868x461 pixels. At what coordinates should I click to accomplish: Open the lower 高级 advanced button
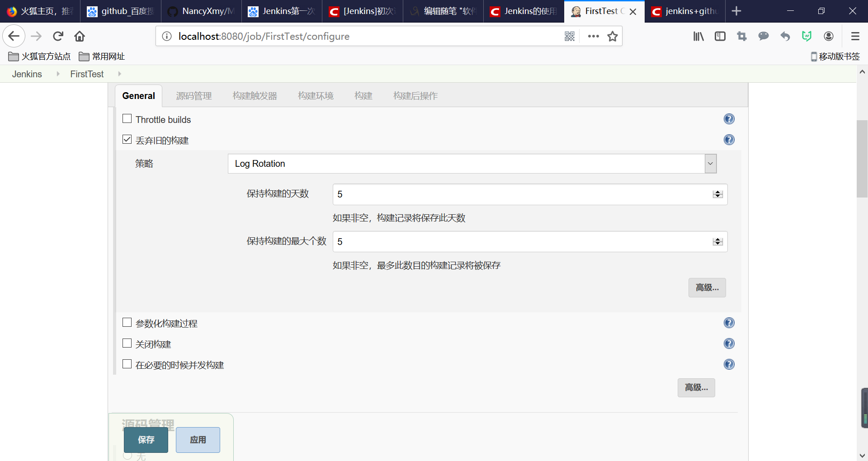coord(696,387)
